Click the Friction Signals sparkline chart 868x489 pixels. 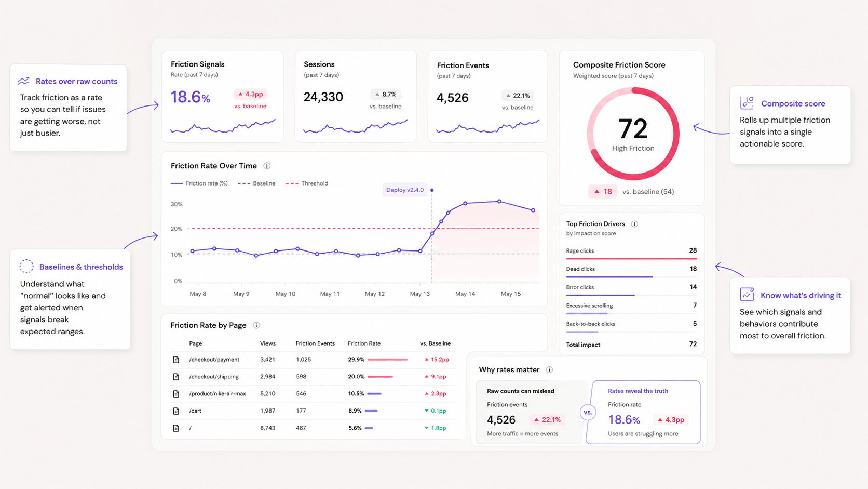coord(223,126)
